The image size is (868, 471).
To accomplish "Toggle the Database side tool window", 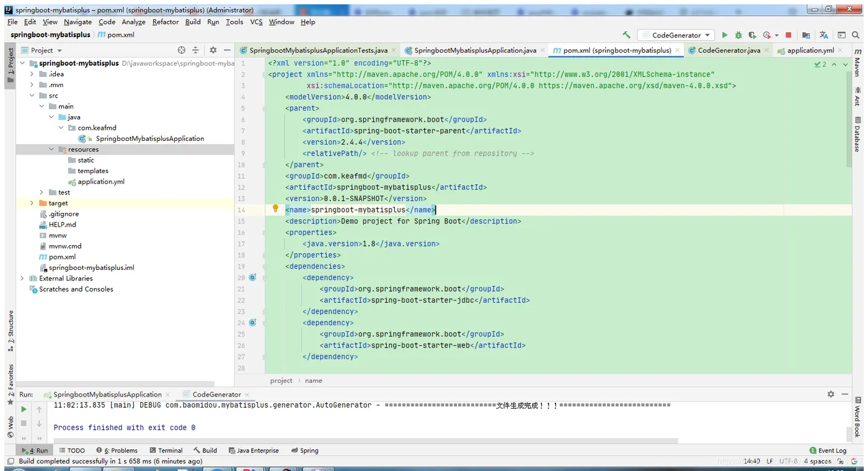I will [x=858, y=134].
